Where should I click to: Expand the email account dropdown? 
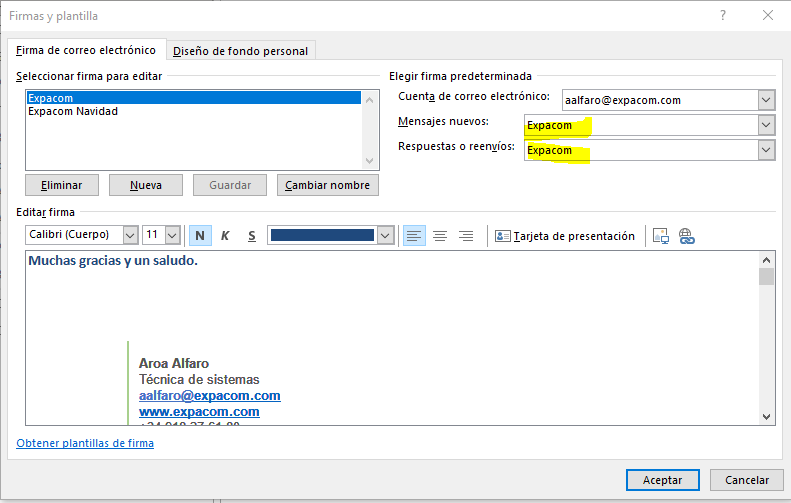coord(766,100)
